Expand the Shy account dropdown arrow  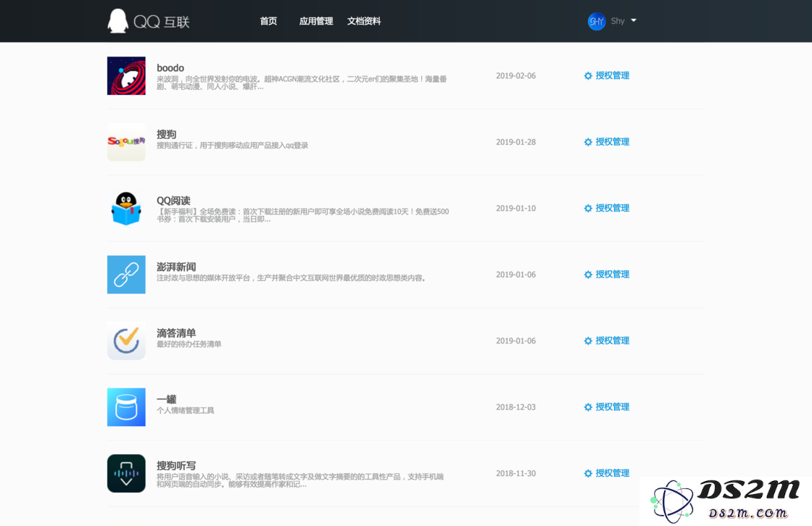click(634, 21)
